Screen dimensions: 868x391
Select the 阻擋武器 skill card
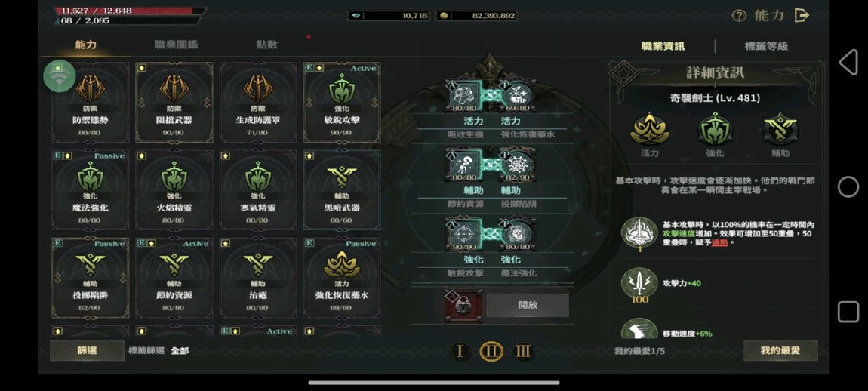click(174, 103)
